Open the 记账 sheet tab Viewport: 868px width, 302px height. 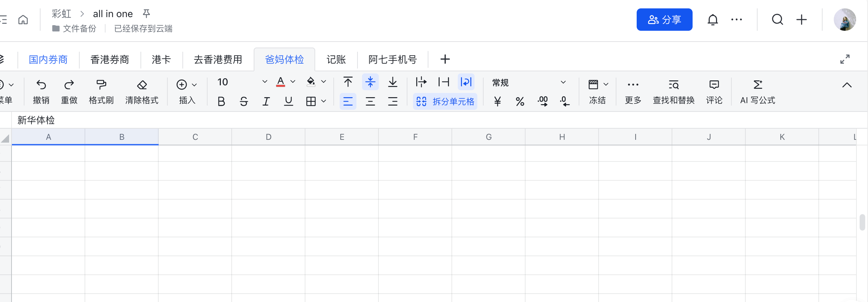pos(336,59)
